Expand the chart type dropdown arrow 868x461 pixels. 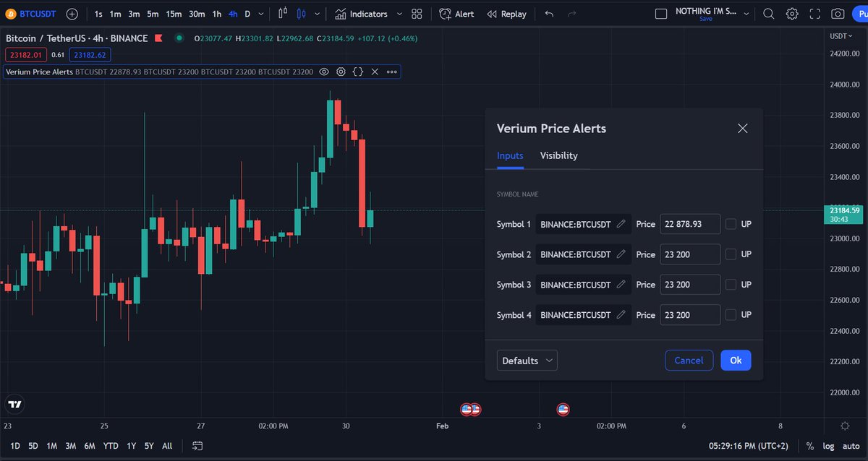[317, 14]
